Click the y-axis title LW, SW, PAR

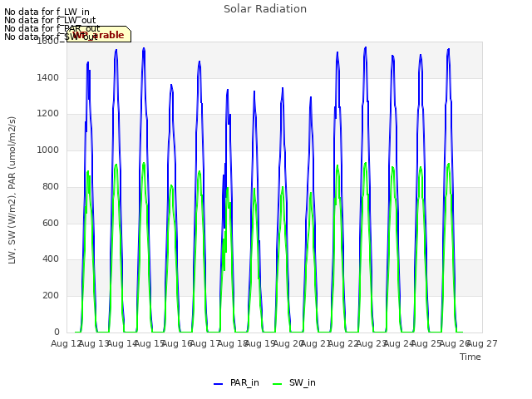pyautogui.click(x=12, y=190)
